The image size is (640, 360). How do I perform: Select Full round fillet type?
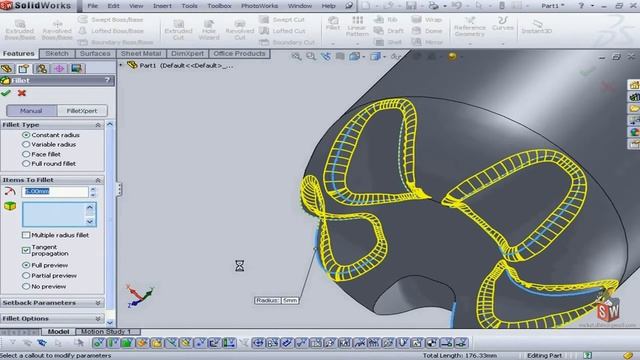click(26, 164)
